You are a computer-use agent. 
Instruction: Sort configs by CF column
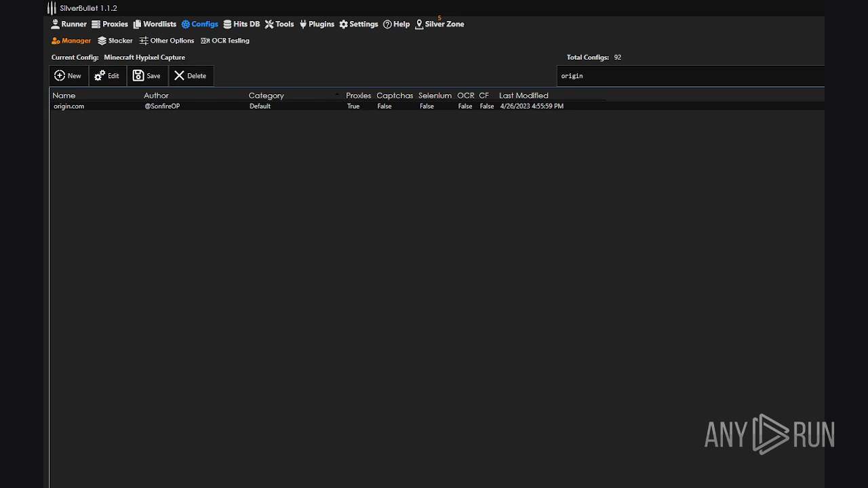484,96
